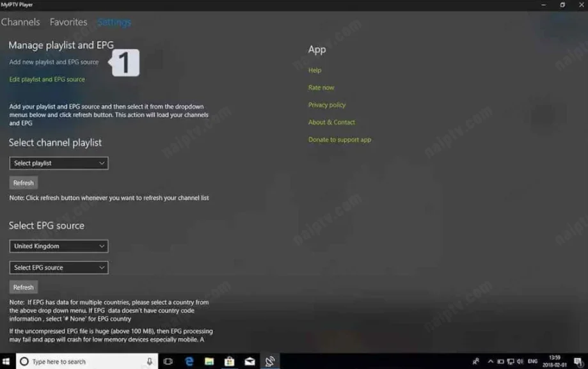588x369 pixels.
Task: Open the Favorites tab
Action: pos(68,22)
